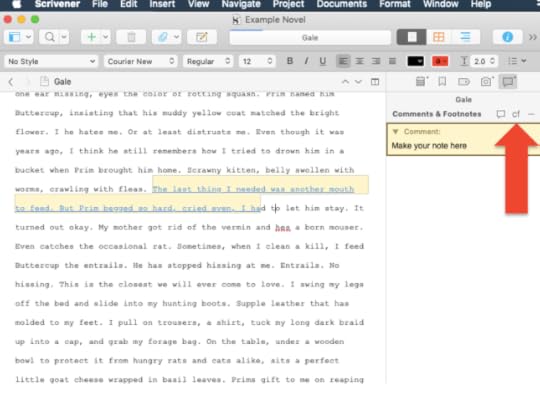
Task: Click the Trash icon in toolbar
Action: pyautogui.click(x=132, y=37)
